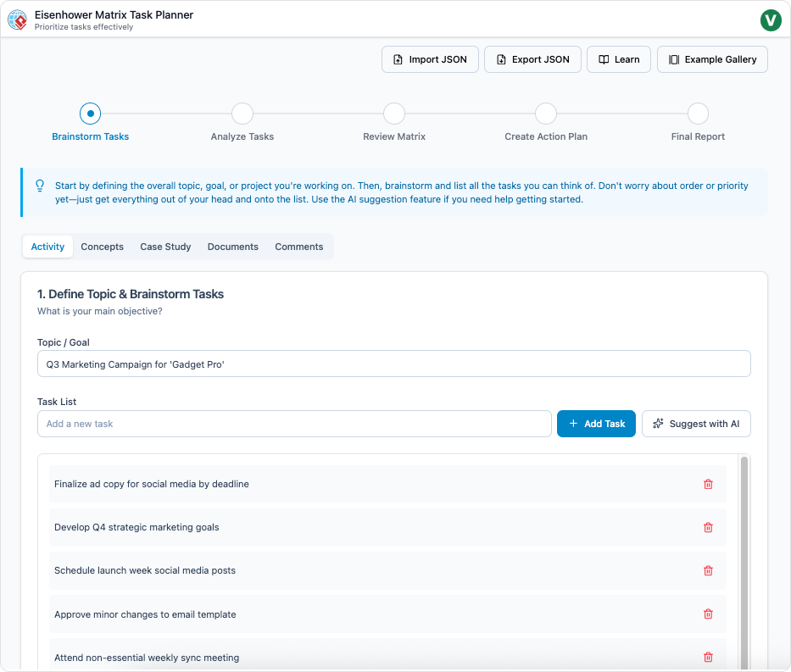Go to the Analyze Tasks step

click(x=242, y=114)
